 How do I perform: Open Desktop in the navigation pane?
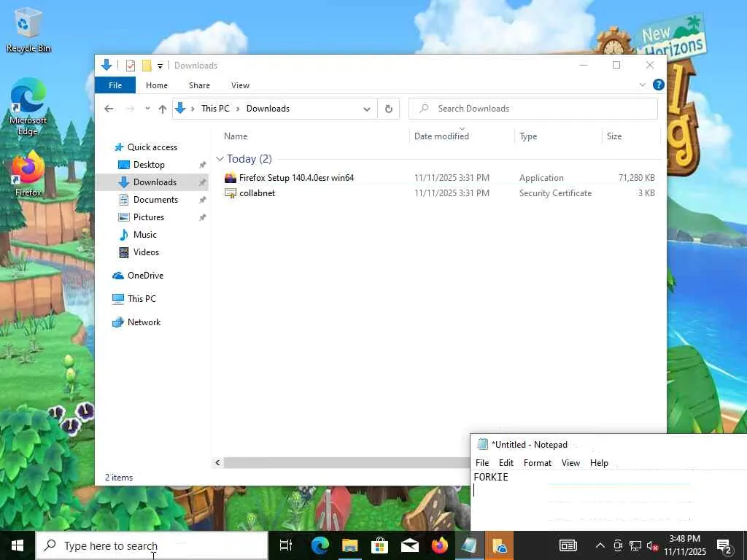tap(149, 165)
